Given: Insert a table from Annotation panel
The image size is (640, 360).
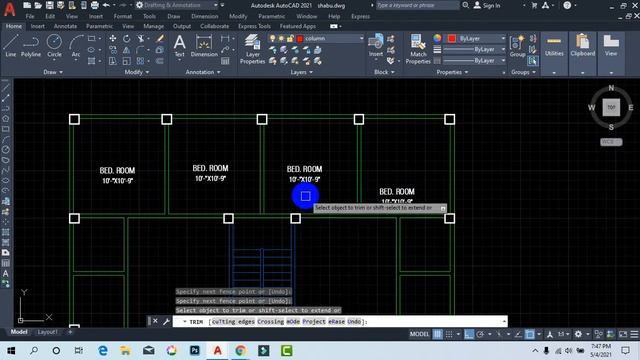Looking at the screenshot, I should pyautogui.click(x=225, y=61).
